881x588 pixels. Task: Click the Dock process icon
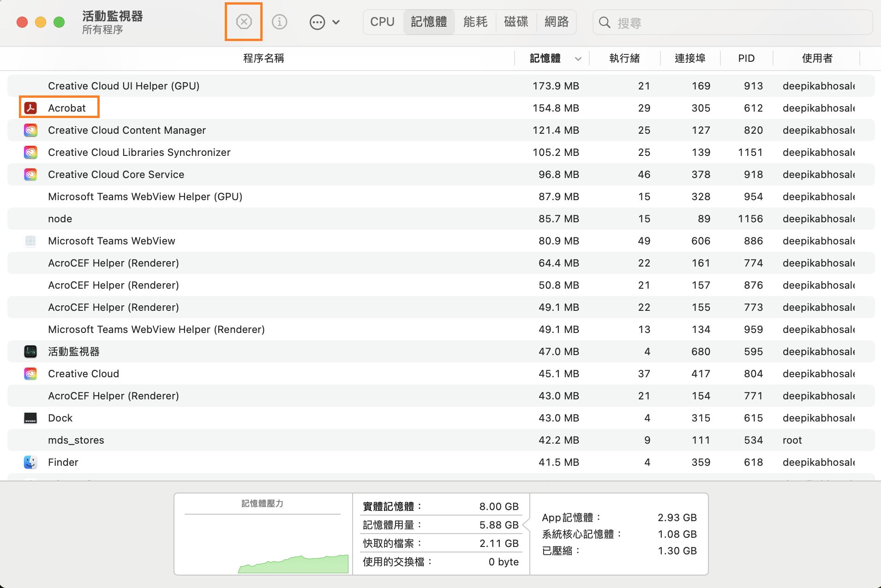pos(30,417)
